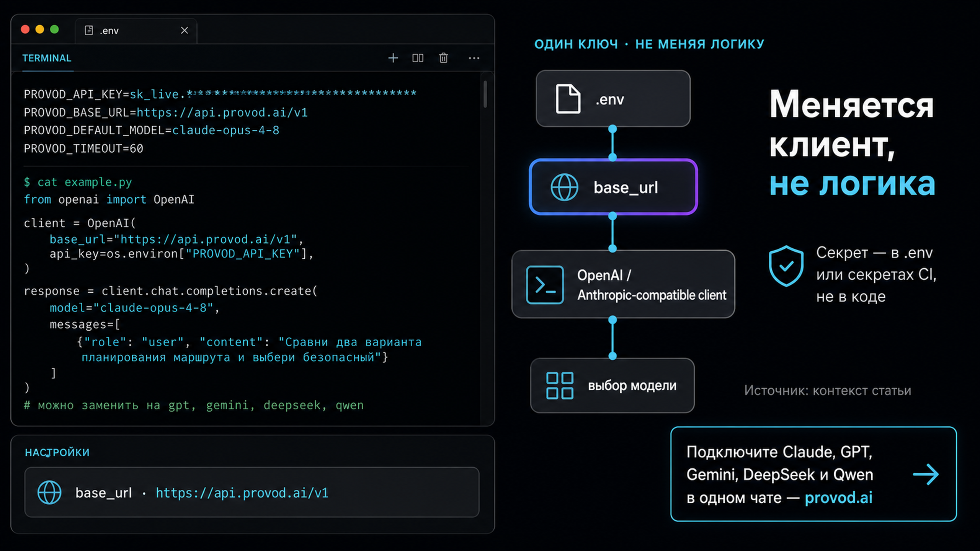Click the base_url label in the НАСТРОЙКИ field
980x551 pixels.
pyautogui.click(x=103, y=493)
